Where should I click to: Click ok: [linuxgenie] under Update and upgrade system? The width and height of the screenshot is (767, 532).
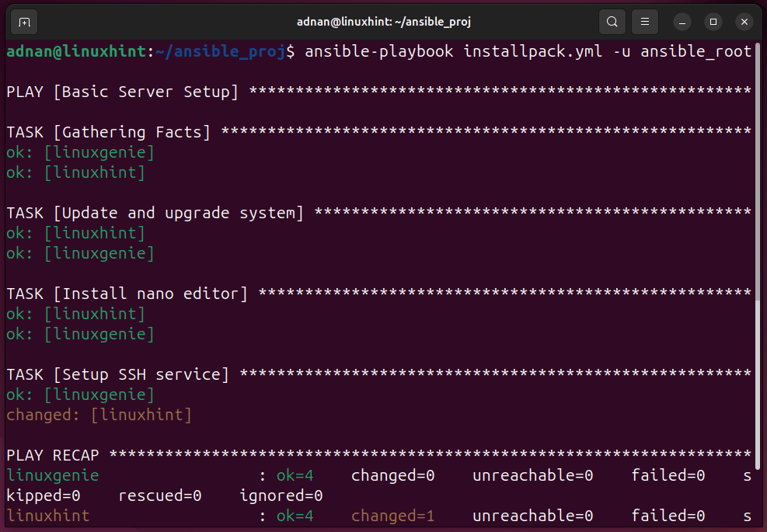pos(81,253)
